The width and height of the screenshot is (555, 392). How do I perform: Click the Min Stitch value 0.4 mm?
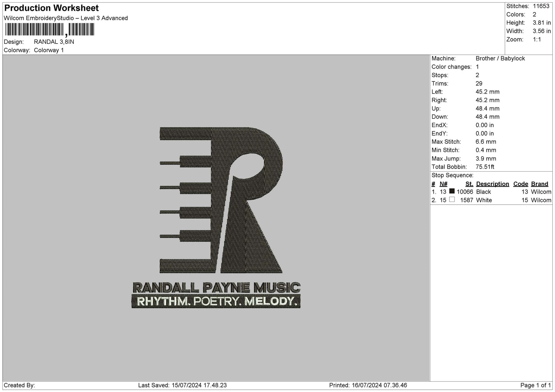click(486, 150)
